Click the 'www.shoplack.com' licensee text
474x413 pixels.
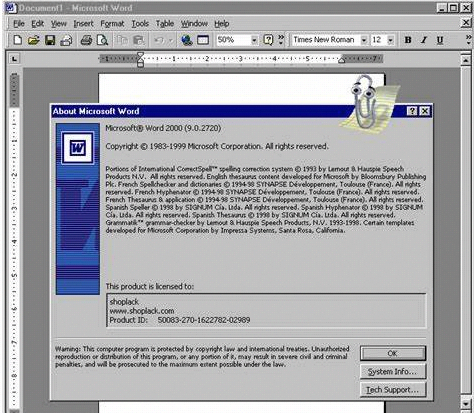click(x=142, y=311)
